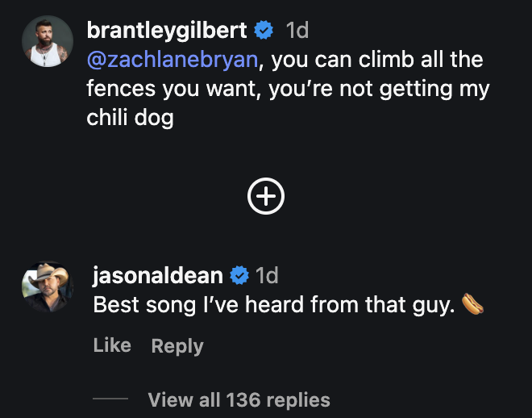Click the circled plus icon to load more comments
532x418 pixels.
point(266,196)
